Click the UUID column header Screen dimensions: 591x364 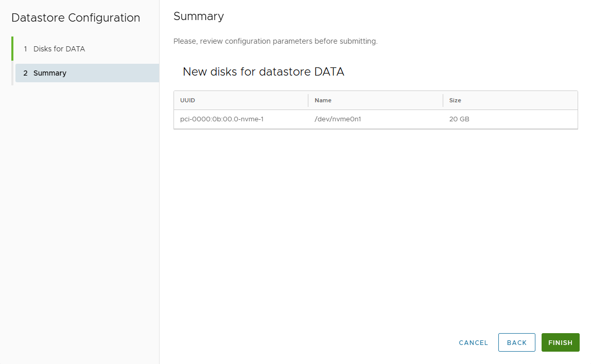pyautogui.click(x=187, y=100)
